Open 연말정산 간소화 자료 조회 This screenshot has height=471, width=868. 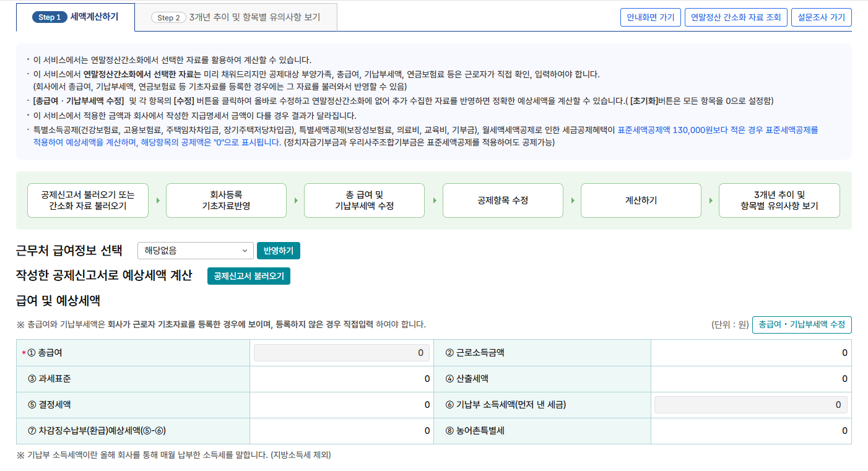[x=736, y=17]
